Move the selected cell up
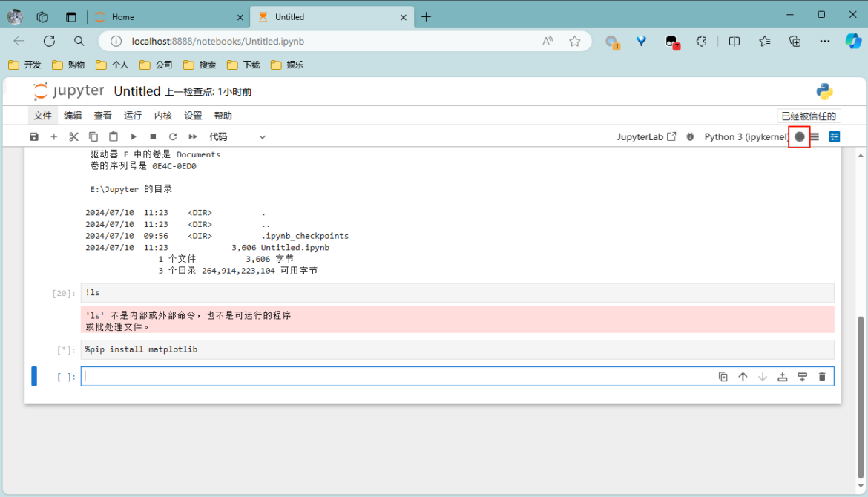The height and width of the screenshot is (497, 868). [x=743, y=376]
